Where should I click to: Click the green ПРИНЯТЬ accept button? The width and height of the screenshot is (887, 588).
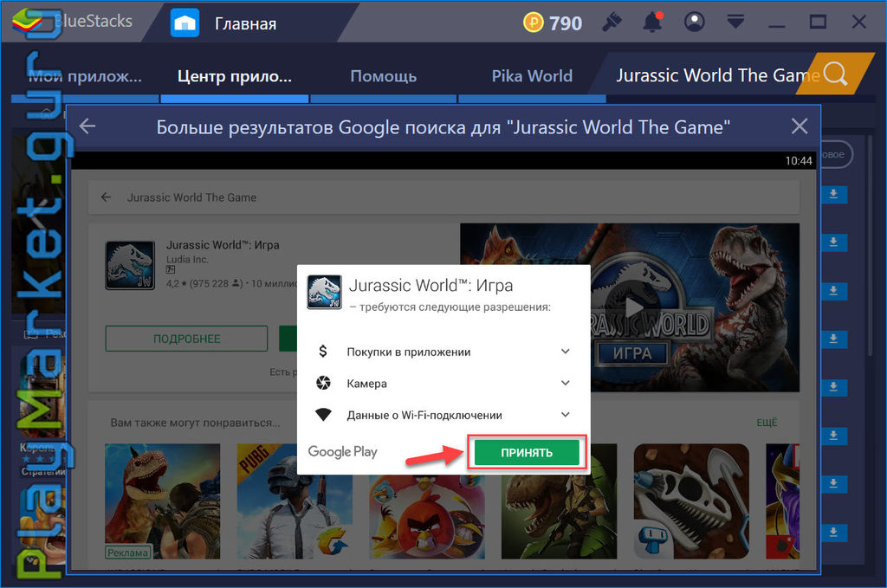click(526, 452)
